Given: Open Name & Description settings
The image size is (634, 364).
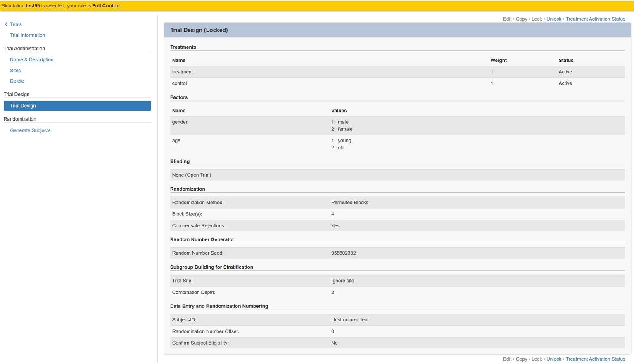Looking at the screenshot, I should coord(31,59).
